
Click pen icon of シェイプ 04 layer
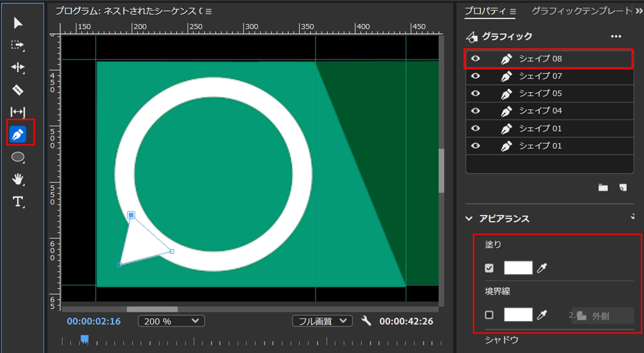pos(506,111)
